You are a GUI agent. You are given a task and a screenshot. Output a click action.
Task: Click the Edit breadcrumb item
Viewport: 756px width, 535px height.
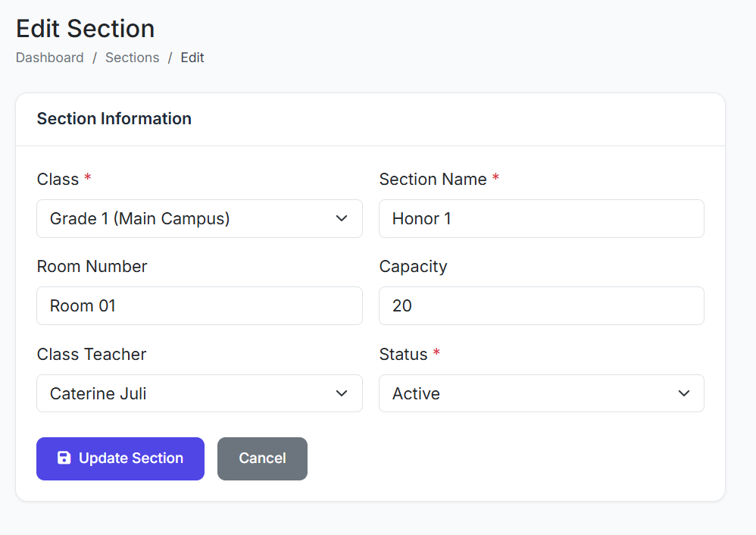pos(192,58)
